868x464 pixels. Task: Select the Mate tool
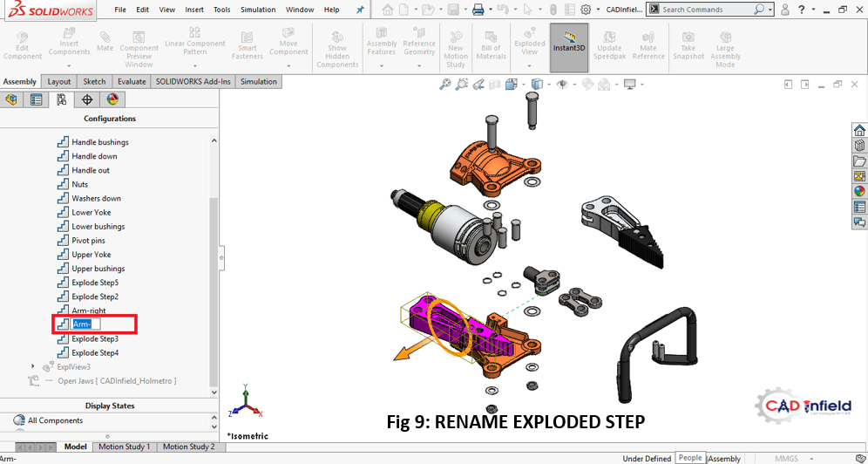[x=105, y=42]
